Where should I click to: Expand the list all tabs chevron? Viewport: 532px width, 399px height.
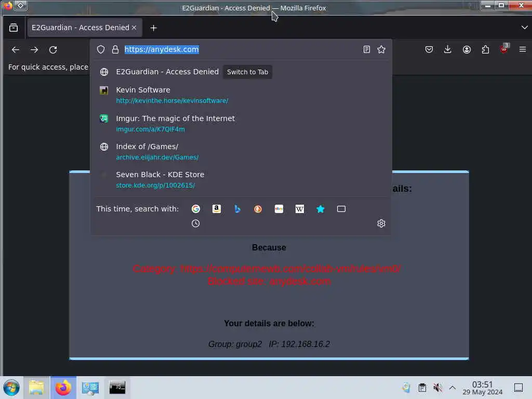coord(524,28)
